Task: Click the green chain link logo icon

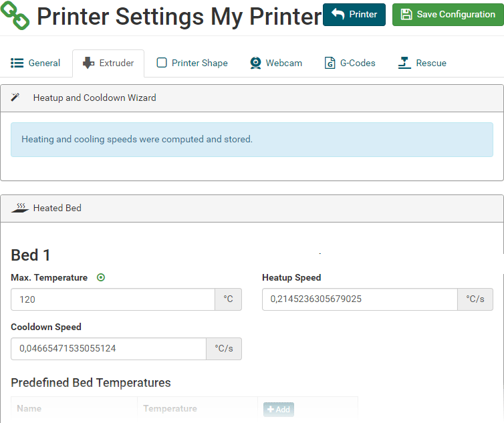Action: tap(15, 15)
